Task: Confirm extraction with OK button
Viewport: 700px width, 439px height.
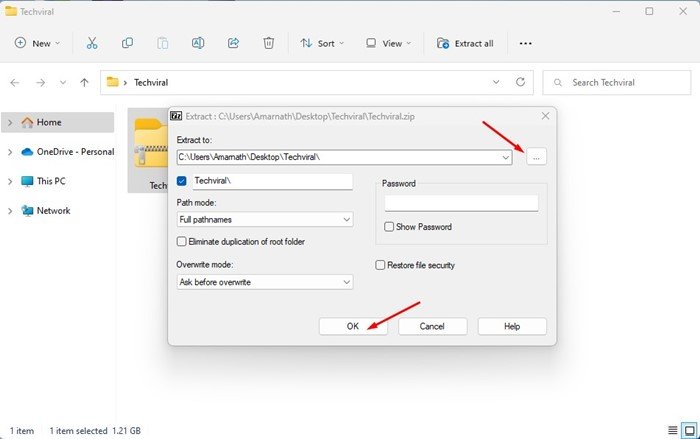Action: [x=353, y=326]
